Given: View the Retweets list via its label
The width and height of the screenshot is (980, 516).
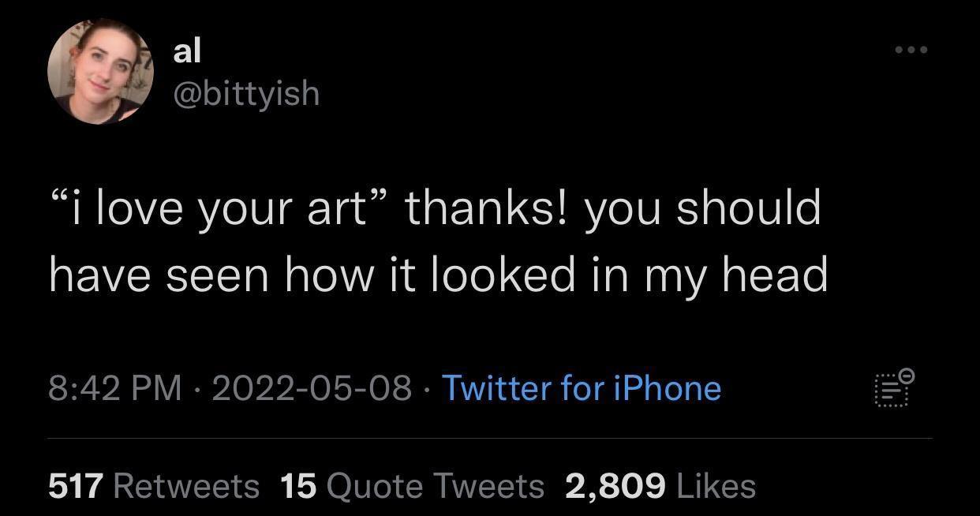Looking at the screenshot, I should pyautogui.click(x=186, y=486).
